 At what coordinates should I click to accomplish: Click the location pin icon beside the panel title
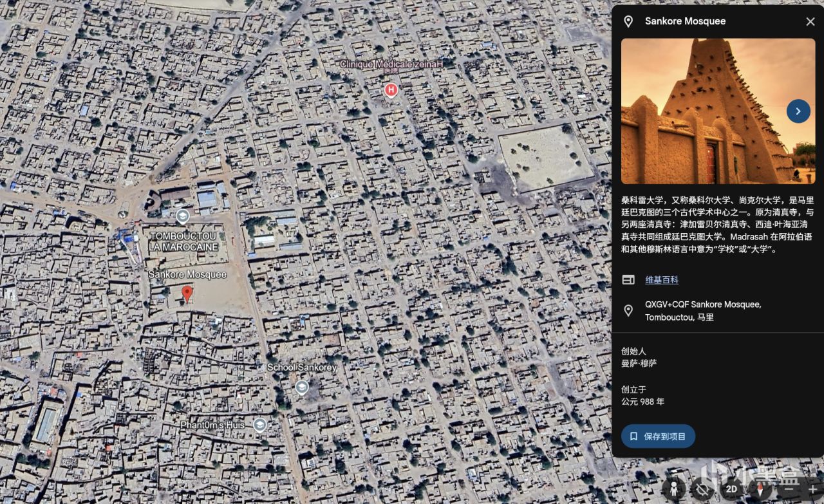pos(628,22)
